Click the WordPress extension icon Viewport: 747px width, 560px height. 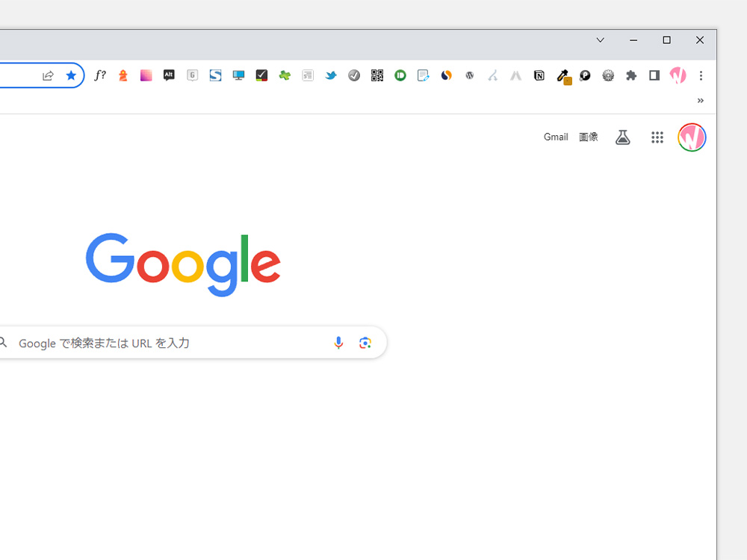(470, 75)
